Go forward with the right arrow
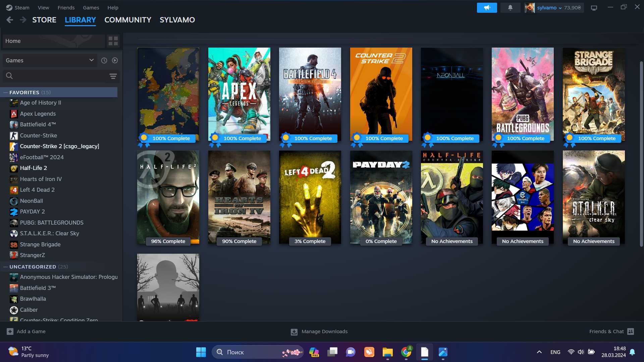 23,20
